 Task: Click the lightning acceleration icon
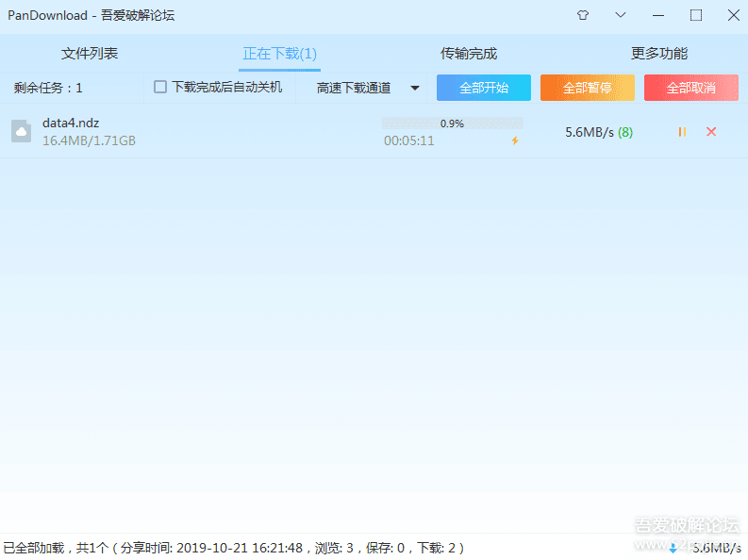click(515, 140)
